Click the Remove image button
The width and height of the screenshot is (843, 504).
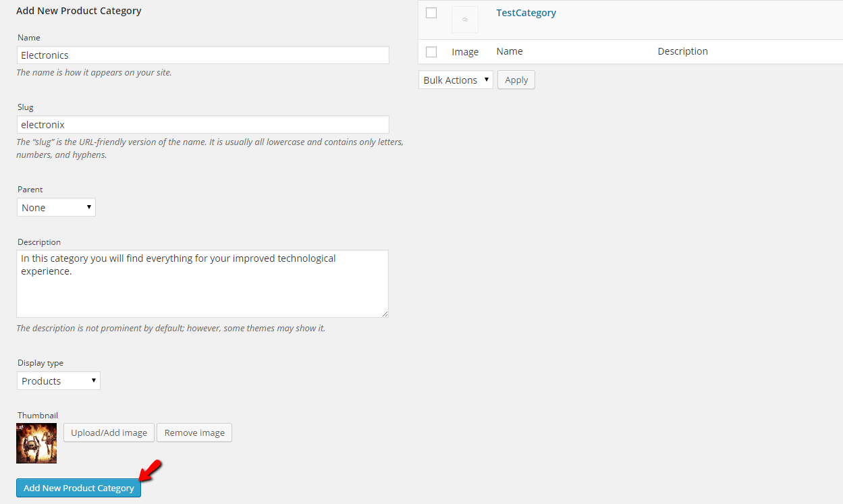194,432
